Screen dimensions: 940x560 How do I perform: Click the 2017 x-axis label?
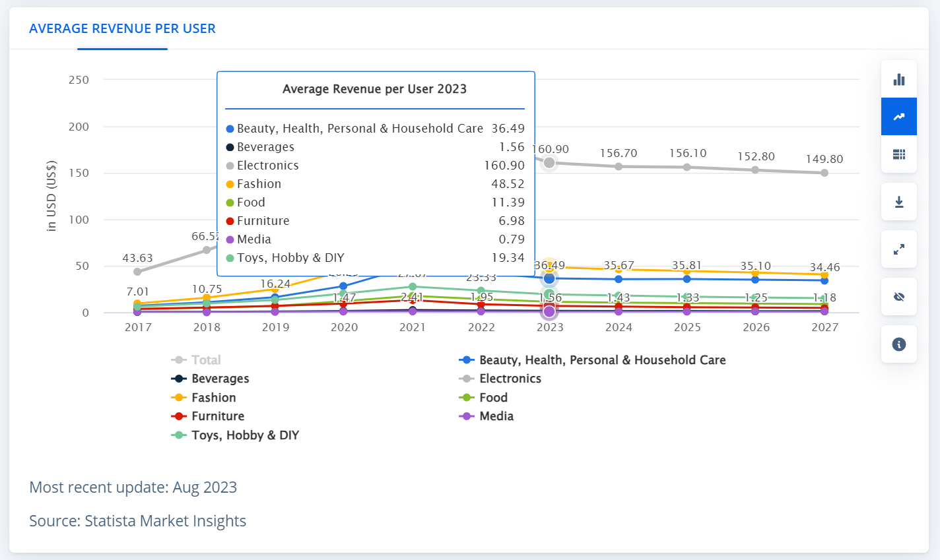tap(138, 327)
